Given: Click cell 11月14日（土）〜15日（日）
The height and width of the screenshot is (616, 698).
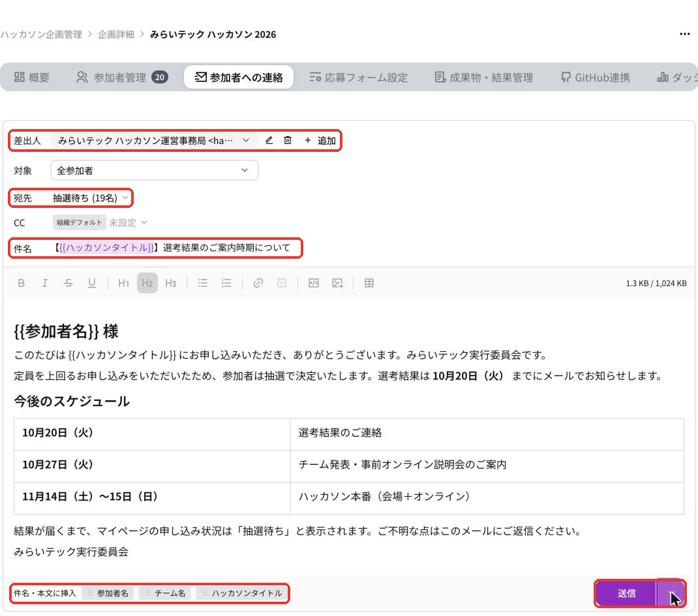Looking at the screenshot, I should [x=152, y=498].
